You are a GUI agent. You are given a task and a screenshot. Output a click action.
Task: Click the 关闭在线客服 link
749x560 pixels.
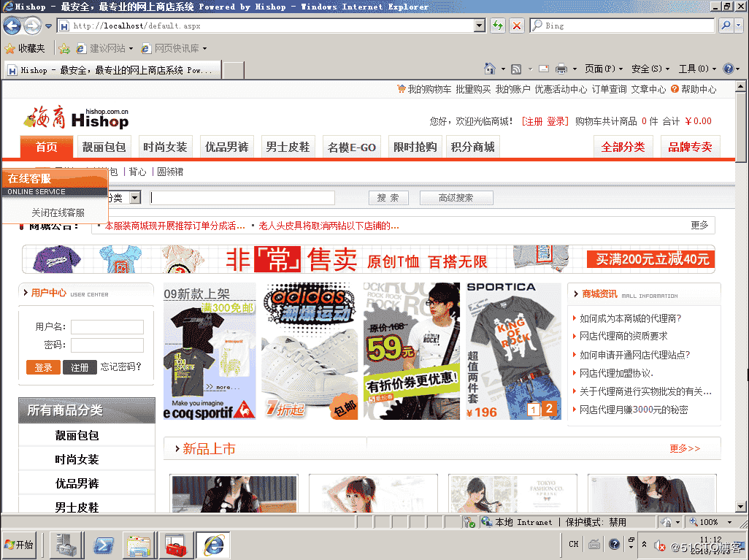58,212
